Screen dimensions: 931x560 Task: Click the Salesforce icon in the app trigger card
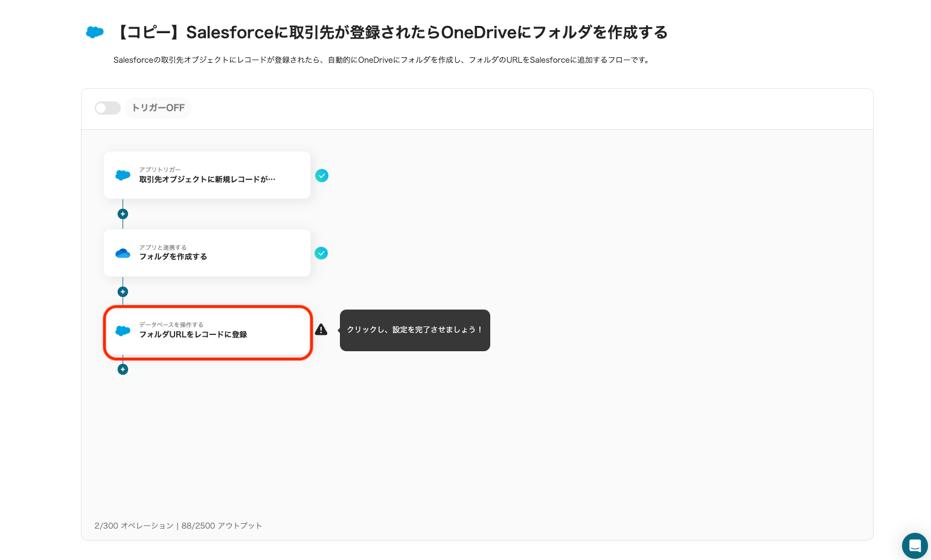tap(123, 175)
